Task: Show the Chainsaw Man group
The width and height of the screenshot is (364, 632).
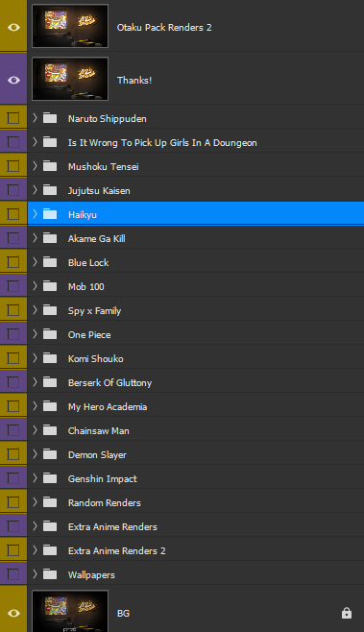Action: [x=13, y=430]
